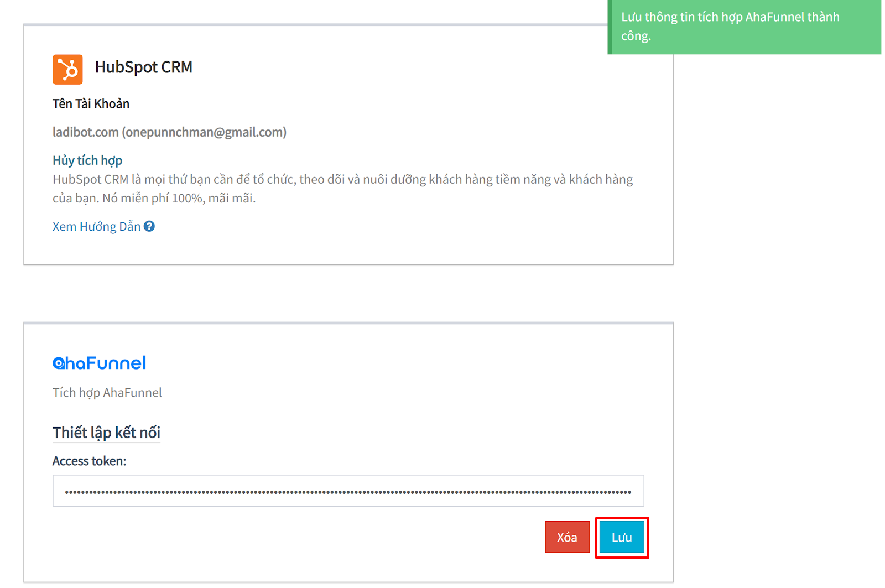Focus the Access token input field
This screenshot has width=885, height=588.
(348, 491)
